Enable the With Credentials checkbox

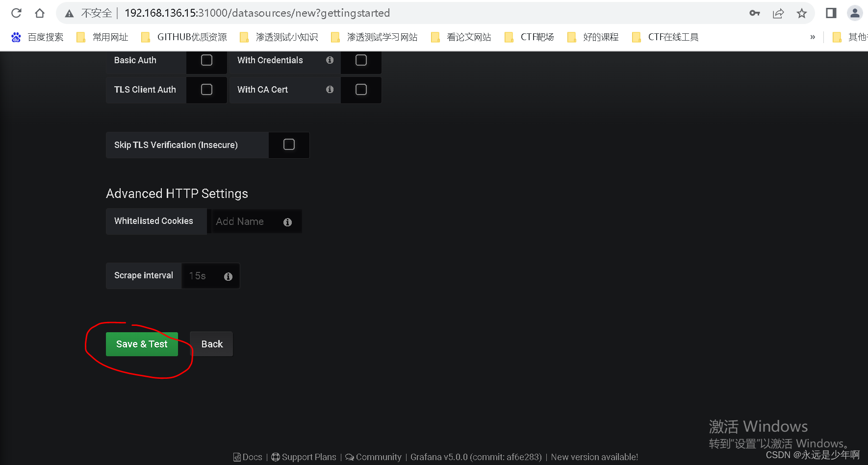coord(361,60)
